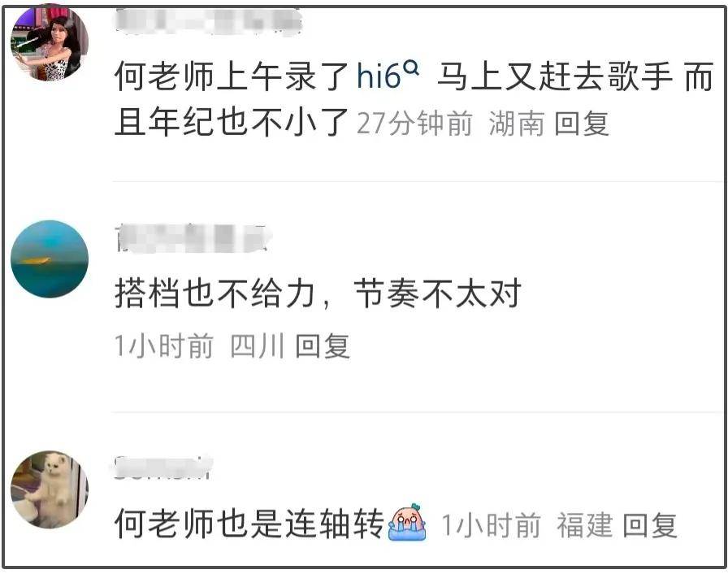Tap the hi6 search keyword link
Screen dimensions: 728x574
379,76
